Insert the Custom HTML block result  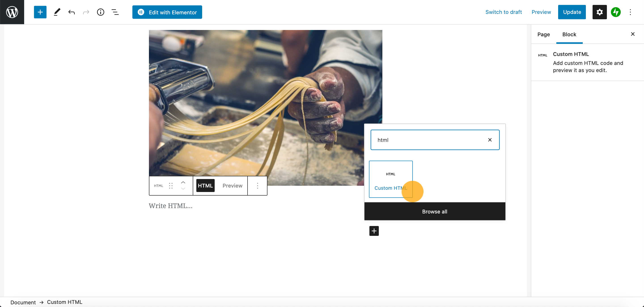coord(391,179)
